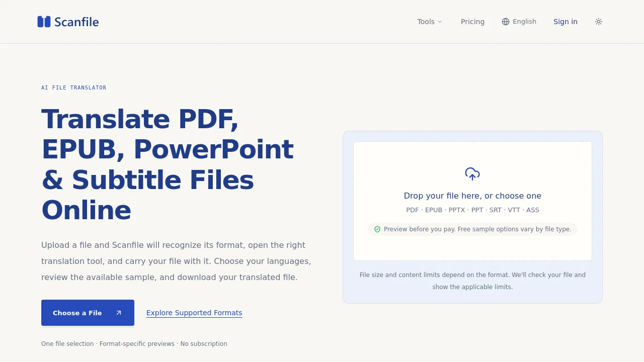Open the English language selector
This screenshot has width=644, height=362.
519,22
